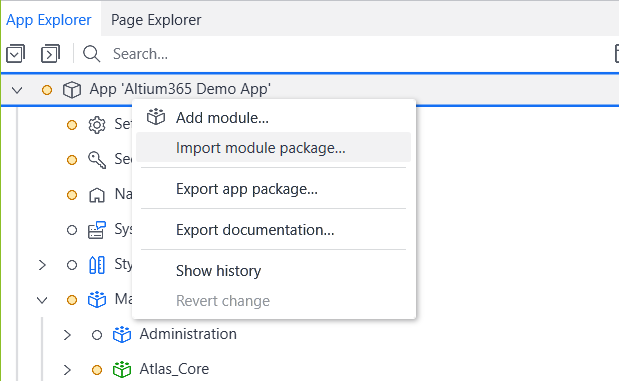Select the Administration tree item
This screenshot has height=381, width=619.
188,334
